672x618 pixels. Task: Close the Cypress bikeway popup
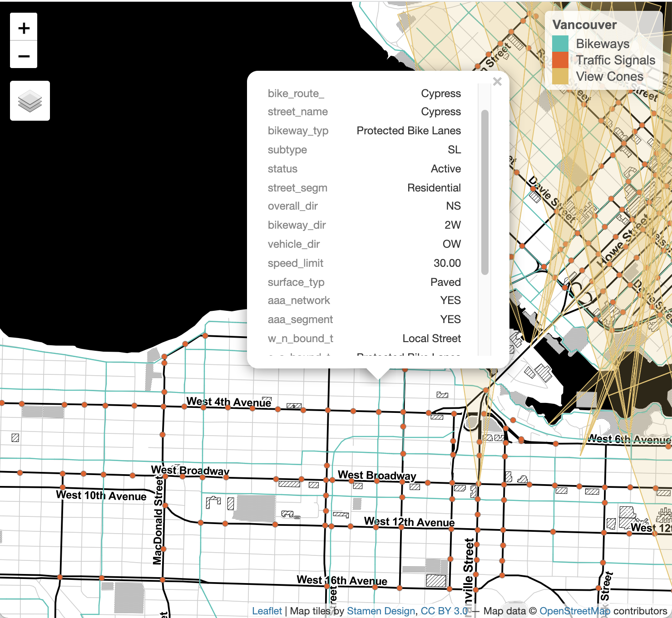tap(497, 82)
